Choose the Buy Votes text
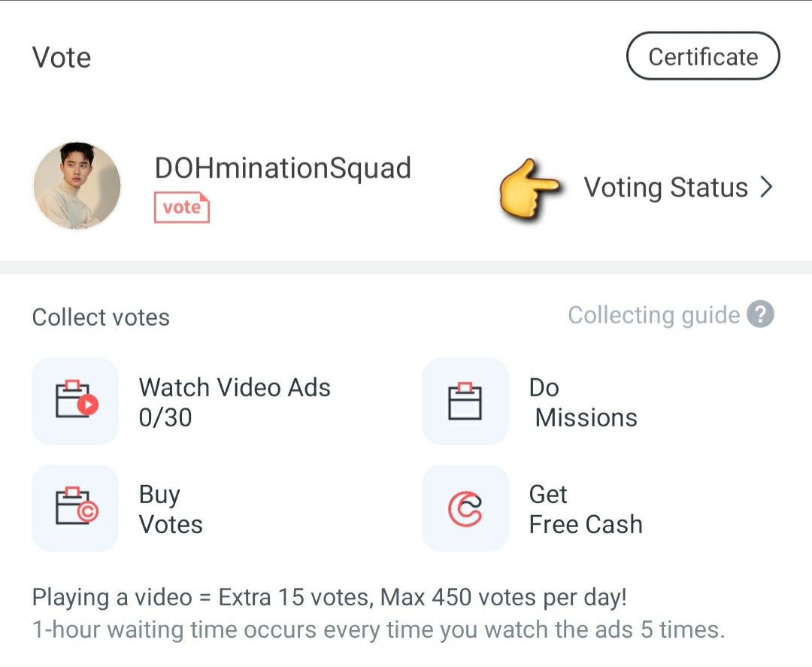 (171, 510)
